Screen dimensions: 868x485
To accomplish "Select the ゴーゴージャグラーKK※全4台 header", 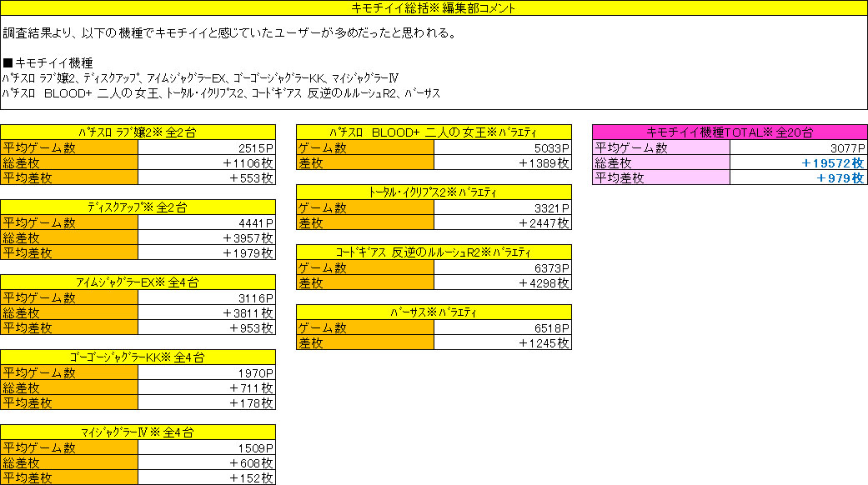I will pyautogui.click(x=138, y=357).
